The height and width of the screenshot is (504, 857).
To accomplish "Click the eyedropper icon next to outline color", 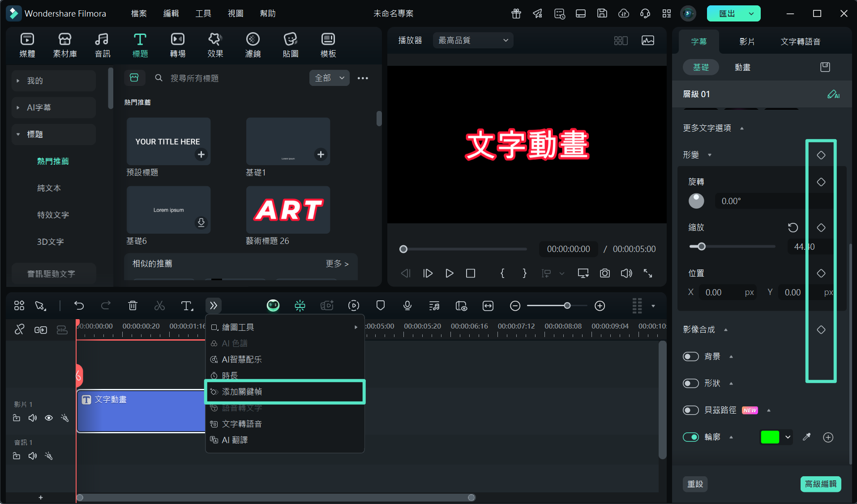I will pos(807,437).
